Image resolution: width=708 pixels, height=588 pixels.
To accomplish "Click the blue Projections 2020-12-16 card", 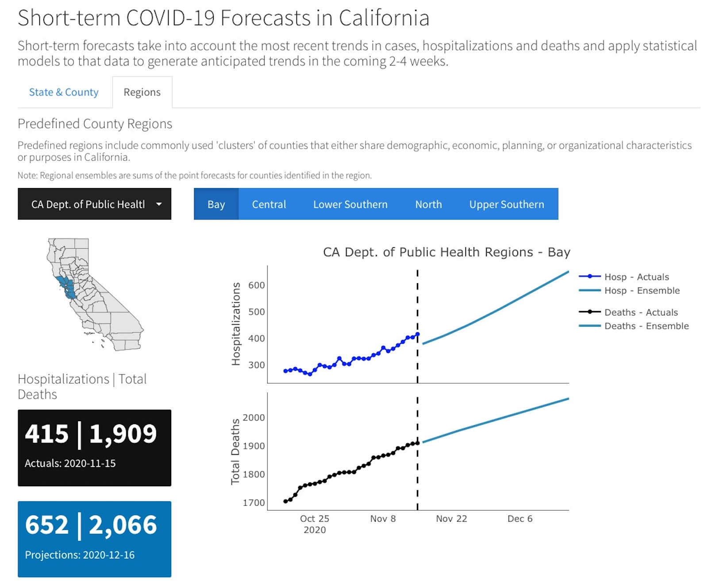I will [94, 539].
